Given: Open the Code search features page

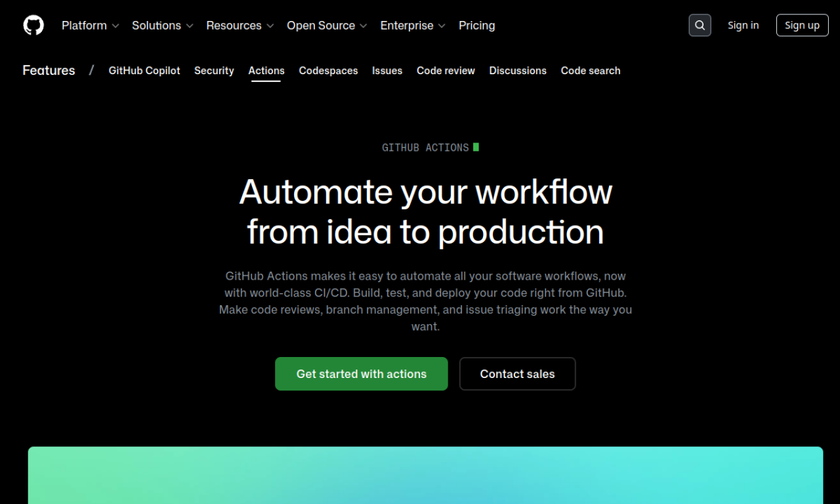Looking at the screenshot, I should click(590, 70).
